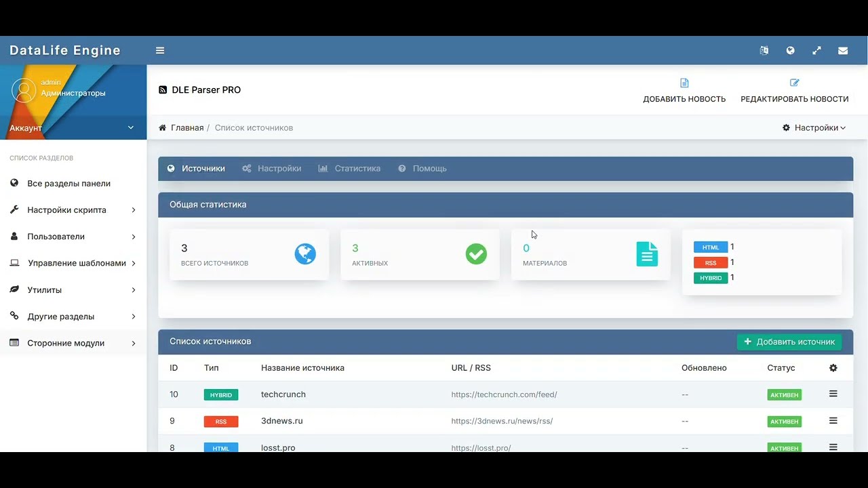The height and width of the screenshot is (488, 868).
Task: Open the messages envelope icon
Action: pos(843,50)
